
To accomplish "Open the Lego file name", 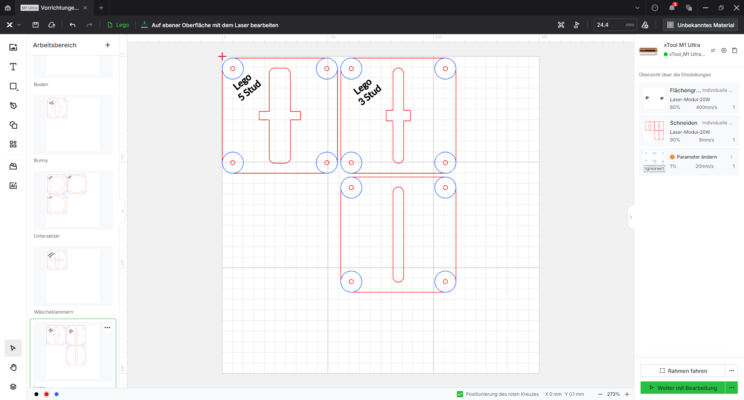I will click(x=118, y=25).
